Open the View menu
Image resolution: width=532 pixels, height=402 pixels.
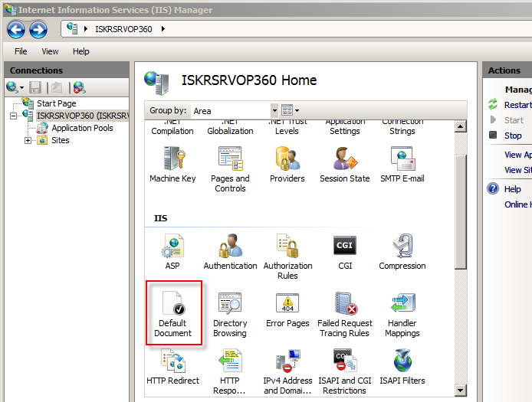[x=50, y=51]
